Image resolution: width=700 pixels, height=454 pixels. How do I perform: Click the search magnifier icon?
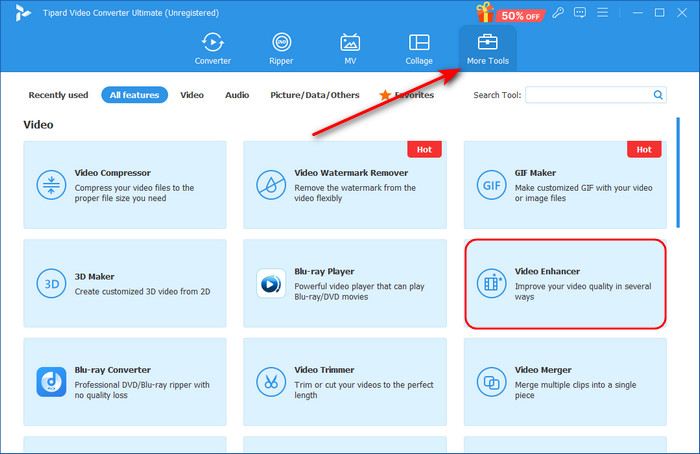658,95
